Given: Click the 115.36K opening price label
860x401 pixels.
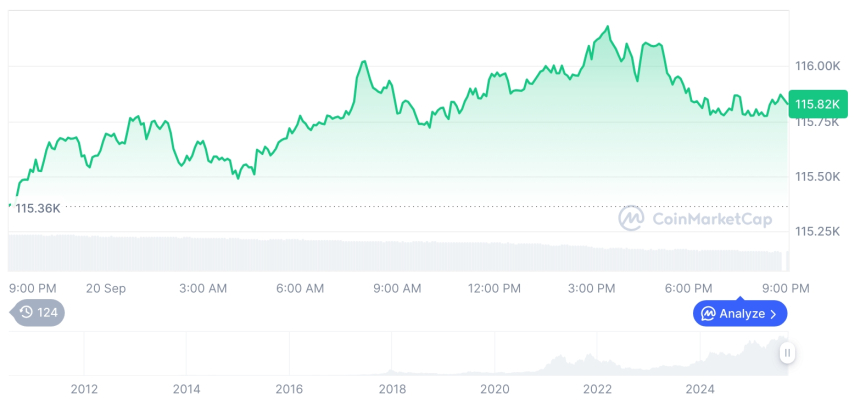Looking at the screenshot, I should [39, 208].
